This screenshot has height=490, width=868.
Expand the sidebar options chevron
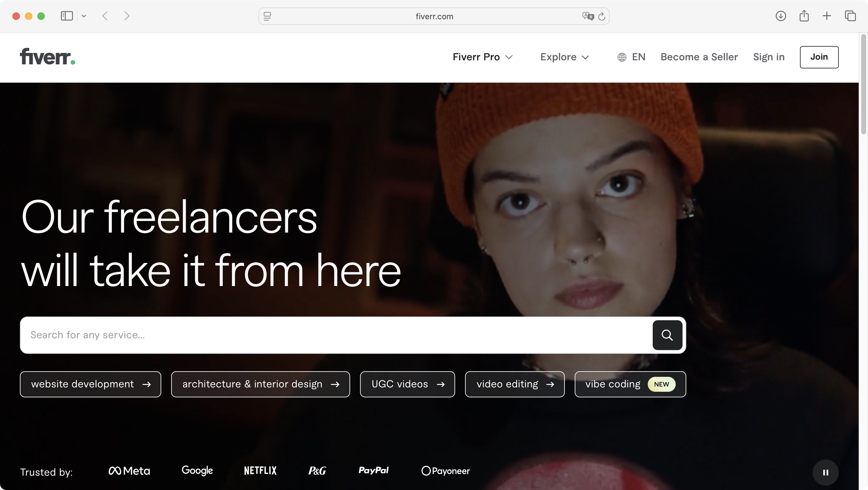84,16
